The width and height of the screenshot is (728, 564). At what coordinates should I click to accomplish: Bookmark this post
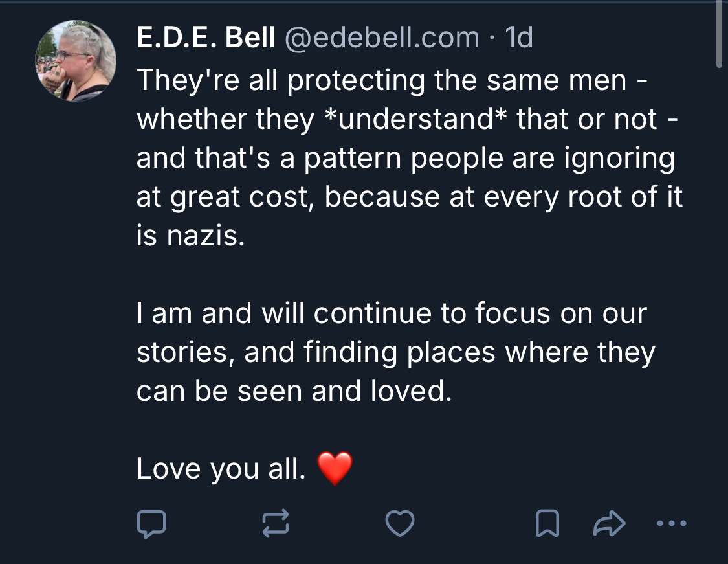(x=547, y=523)
